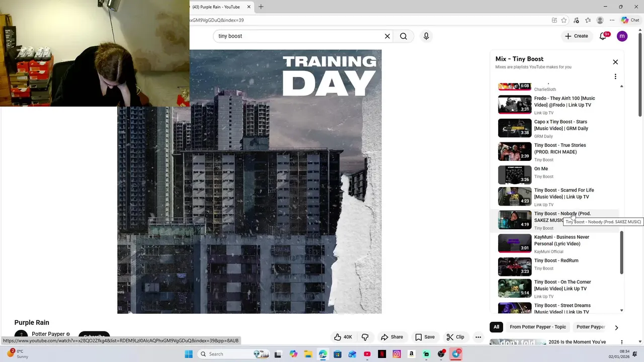
Task: Open Telegram from the taskbar
Action: pos(456,354)
